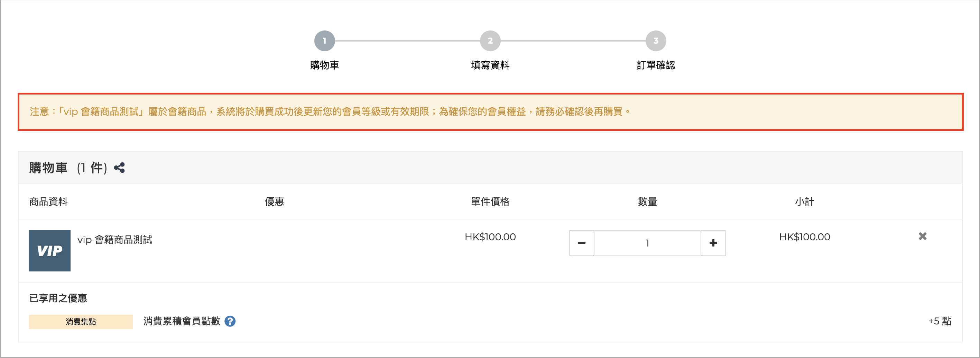Click the unit price HK$100.00
The height and width of the screenshot is (358, 980).
490,237
